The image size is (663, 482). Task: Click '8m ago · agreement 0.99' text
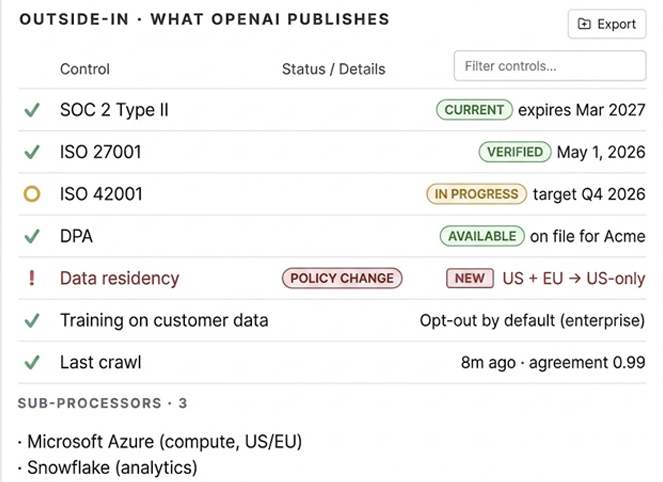coord(553,362)
